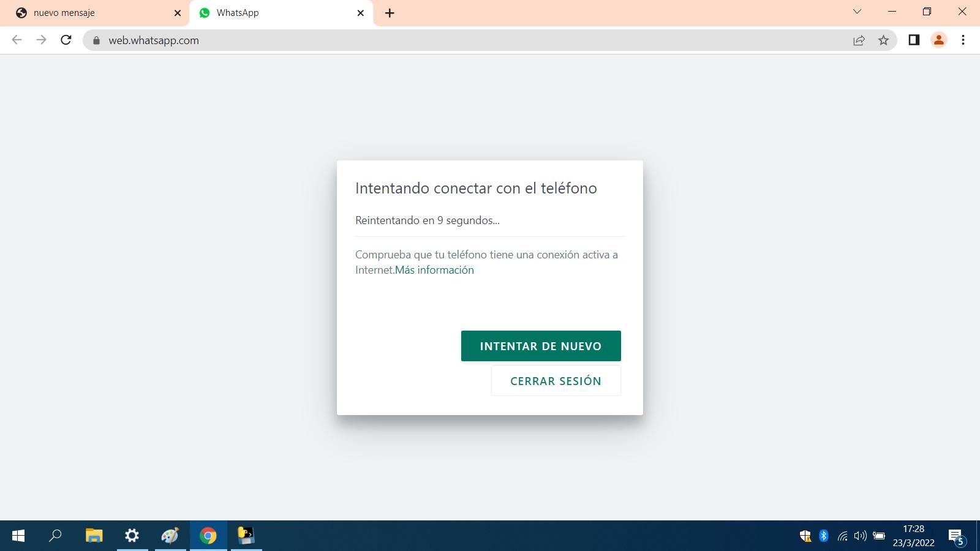This screenshot has height=551, width=980.
Task: Go back to previous page
Action: [x=17, y=40]
